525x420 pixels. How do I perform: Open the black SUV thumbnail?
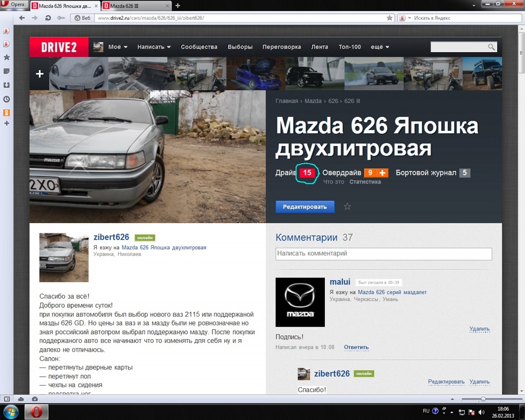coord(315,74)
